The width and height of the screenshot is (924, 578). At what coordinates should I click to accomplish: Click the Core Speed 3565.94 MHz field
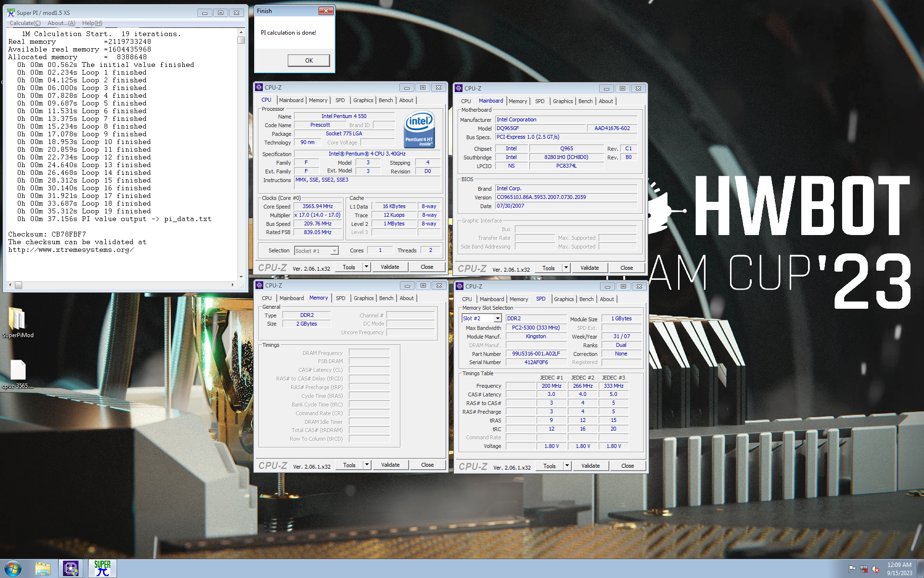point(318,206)
